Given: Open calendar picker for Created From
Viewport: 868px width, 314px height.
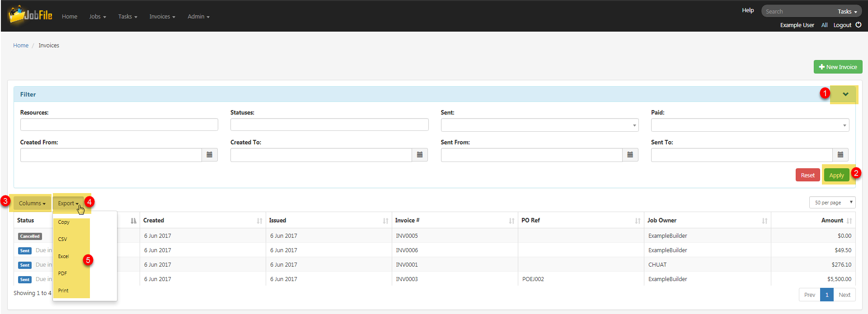Looking at the screenshot, I should point(210,155).
